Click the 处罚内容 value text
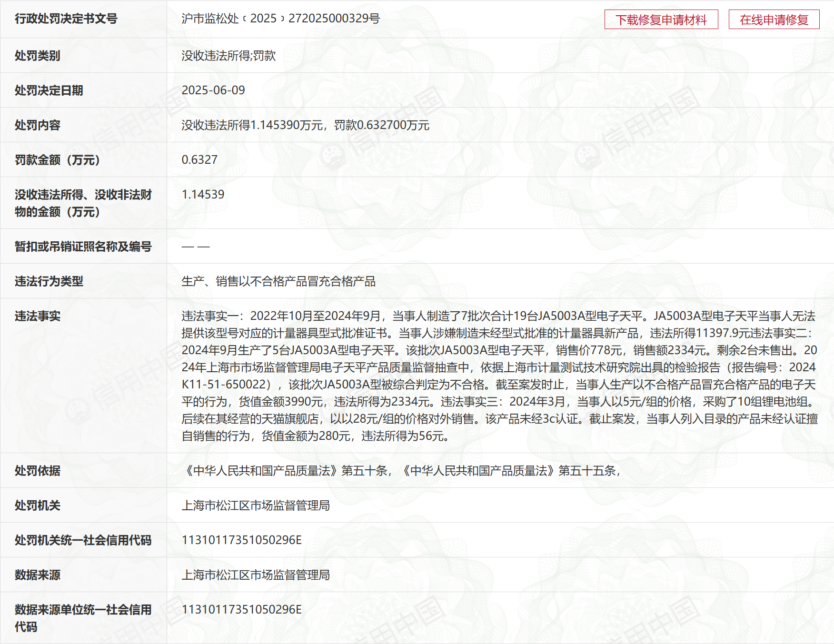 click(x=305, y=125)
